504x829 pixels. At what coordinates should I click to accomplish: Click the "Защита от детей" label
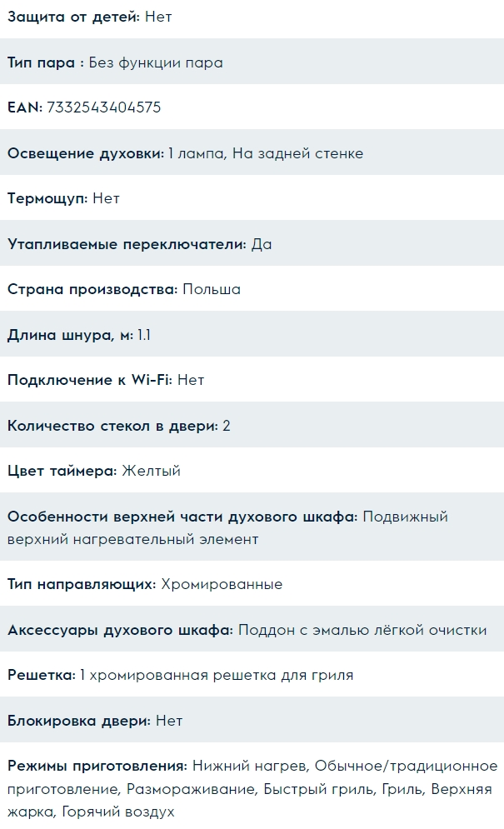[x=73, y=17]
